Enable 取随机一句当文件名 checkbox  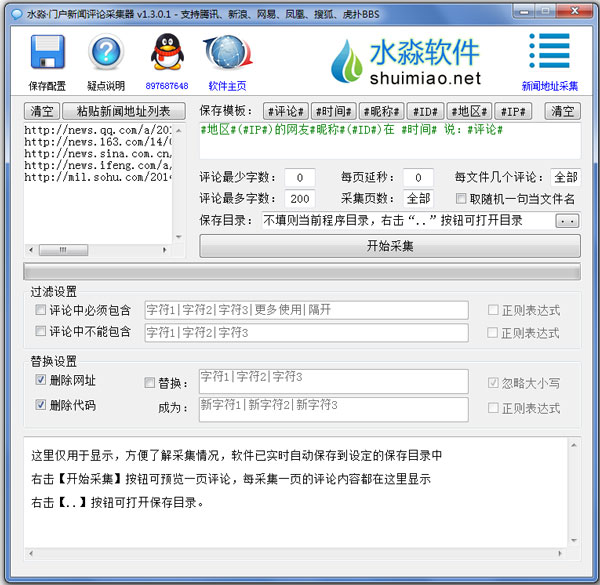[461, 199]
